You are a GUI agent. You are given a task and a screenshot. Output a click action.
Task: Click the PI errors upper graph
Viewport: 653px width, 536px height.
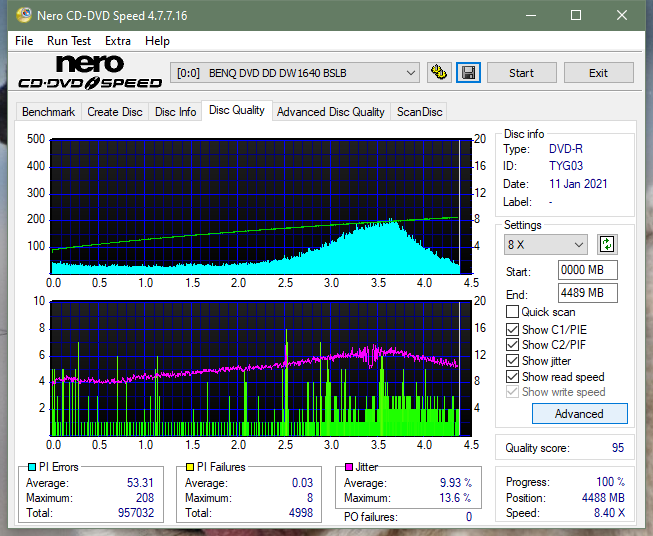pos(261,207)
